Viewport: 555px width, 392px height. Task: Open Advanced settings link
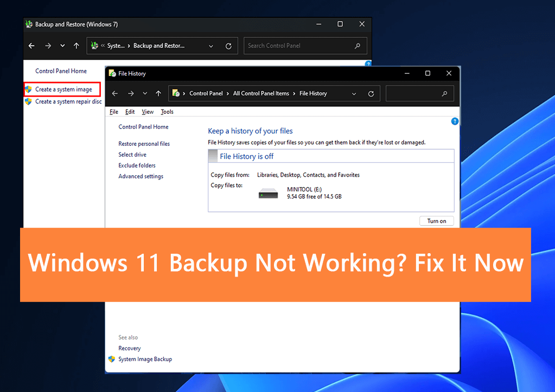(x=141, y=176)
